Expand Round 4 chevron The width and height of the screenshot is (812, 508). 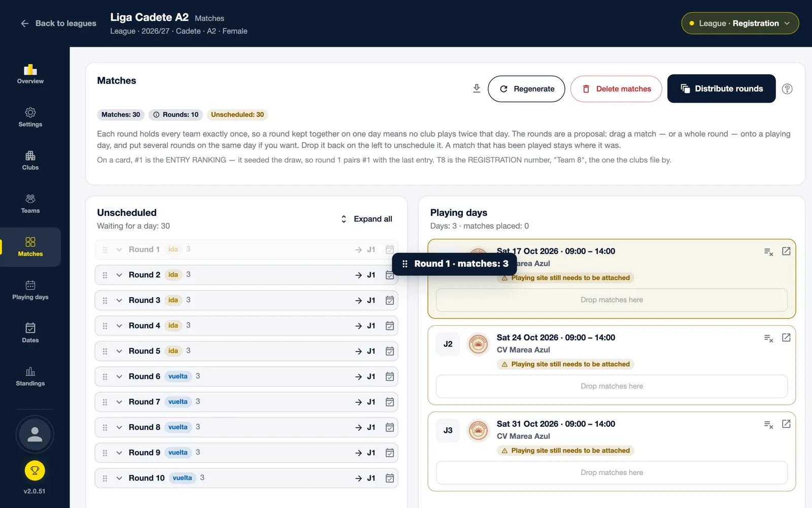point(119,326)
